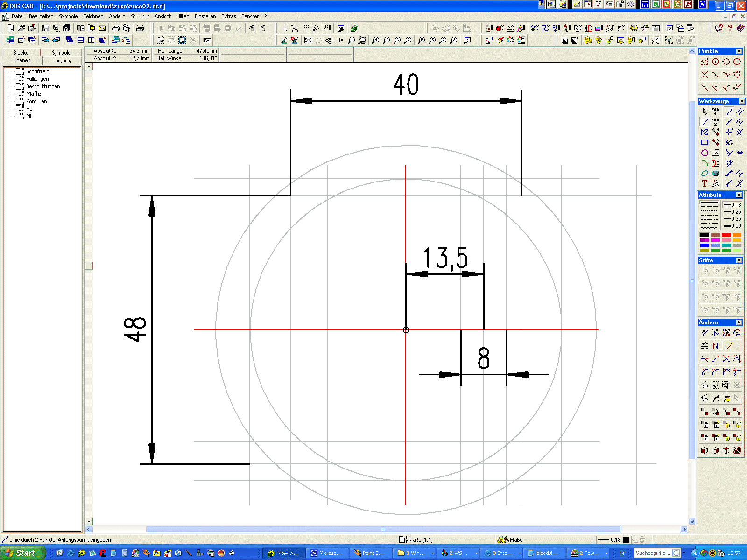The height and width of the screenshot is (560, 747).
Task: Click the horizontal scrollbar thumb
Action: click(383, 530)
